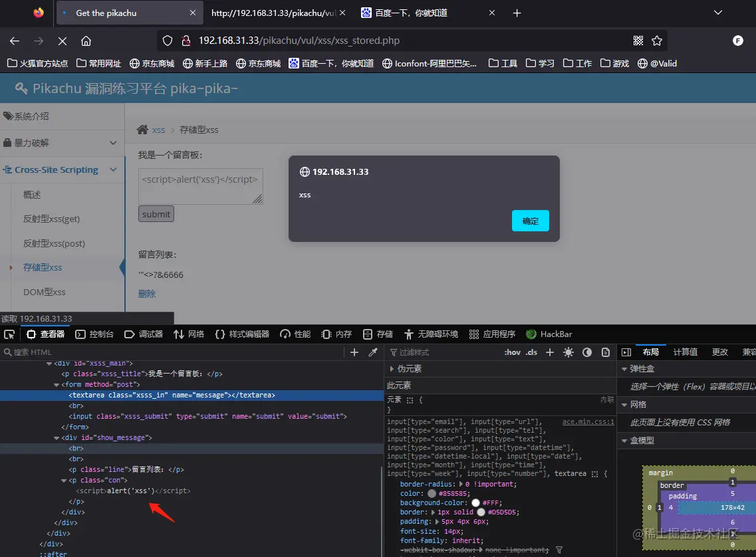The height and width of the screenshot is (557, 756).
Task: Click the tracking protection shield icon
Action: point(168,41)
